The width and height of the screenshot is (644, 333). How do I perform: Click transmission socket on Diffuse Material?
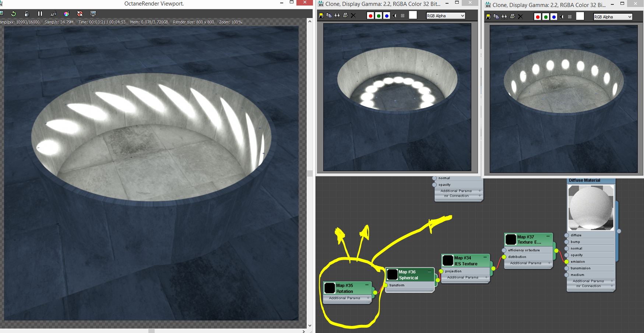(567, 268)
